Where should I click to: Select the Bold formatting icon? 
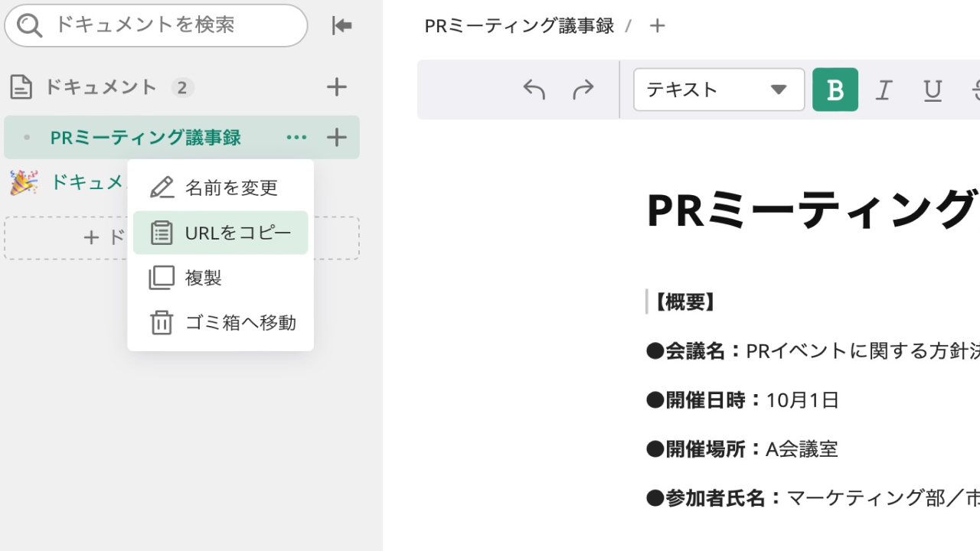coord(835,90)
